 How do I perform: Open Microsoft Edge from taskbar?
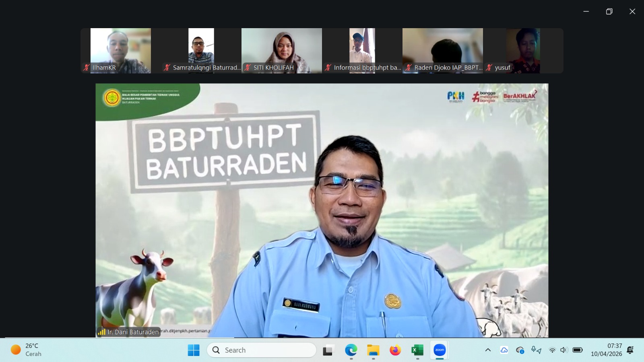[351, 350]
